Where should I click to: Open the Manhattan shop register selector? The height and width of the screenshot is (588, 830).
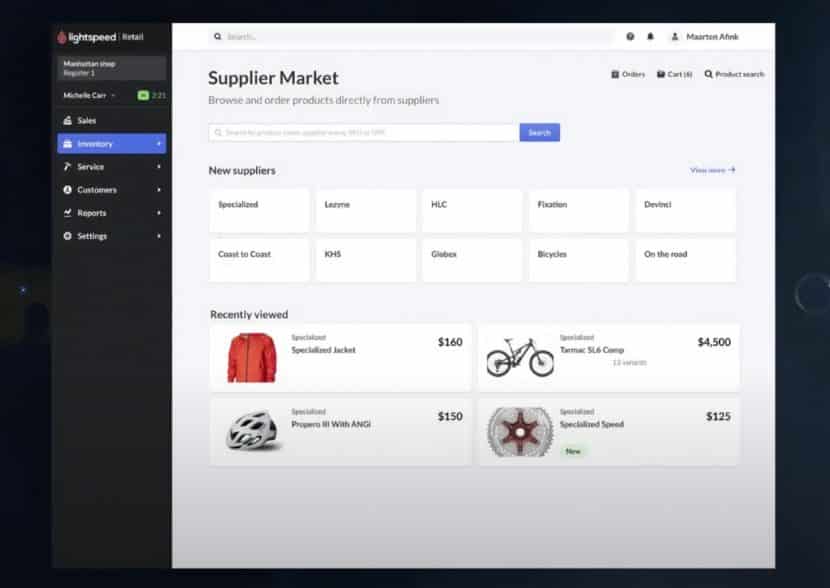pyautogui.click(x=112, y=68)
